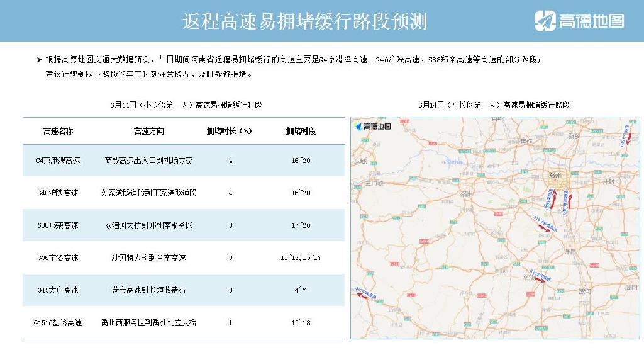The height and width of the screenshot is (362, 644).
Task: Click the G1516 red congestion arrow on map
Action: pyautogui.click(x=544, y=229)
